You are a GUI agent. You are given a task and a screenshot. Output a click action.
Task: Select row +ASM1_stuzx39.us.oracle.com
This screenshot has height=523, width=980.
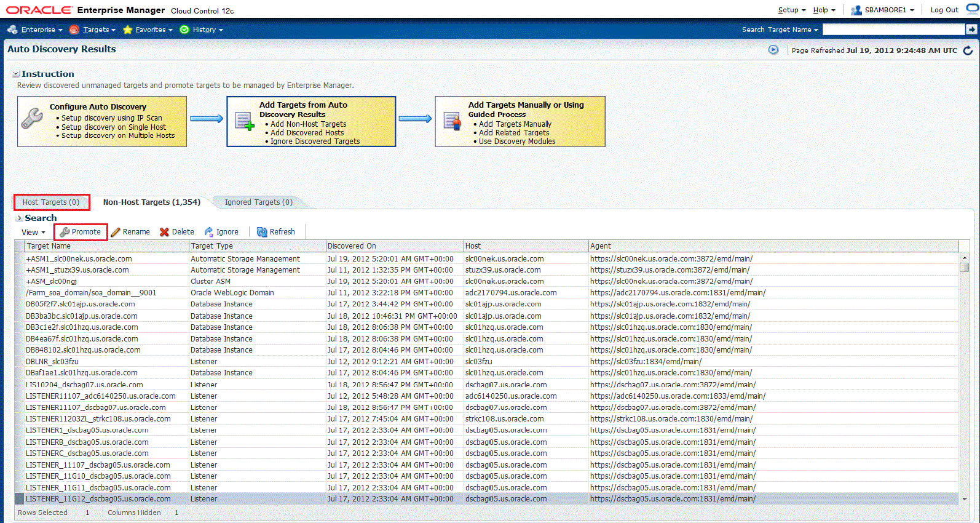[x=486, y=270]
